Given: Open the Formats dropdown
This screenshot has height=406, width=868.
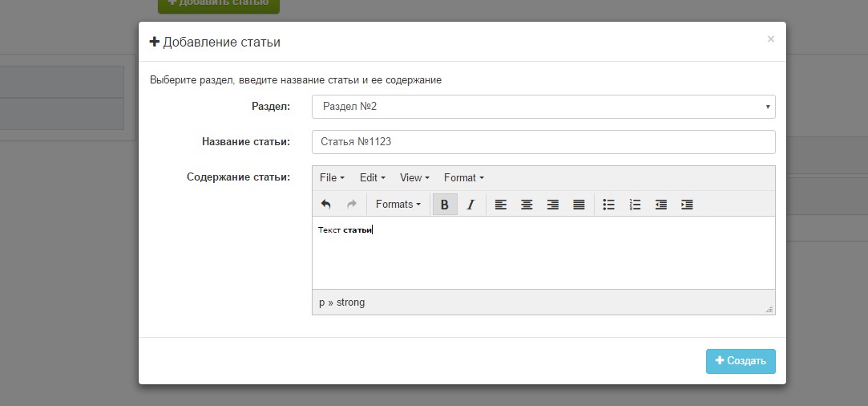Looking at the screenshot, I should (x=398, y=205).
